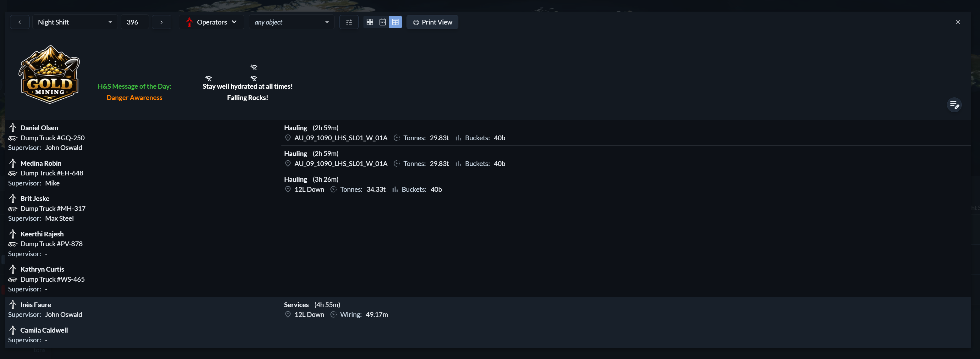Click 'Wiring: 49.17m' value

(364, 314)
